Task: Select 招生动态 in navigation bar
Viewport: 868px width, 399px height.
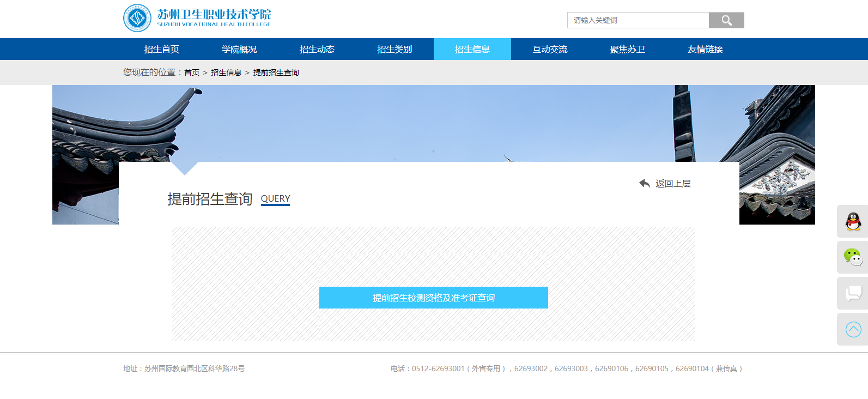Action: point(317,49)
